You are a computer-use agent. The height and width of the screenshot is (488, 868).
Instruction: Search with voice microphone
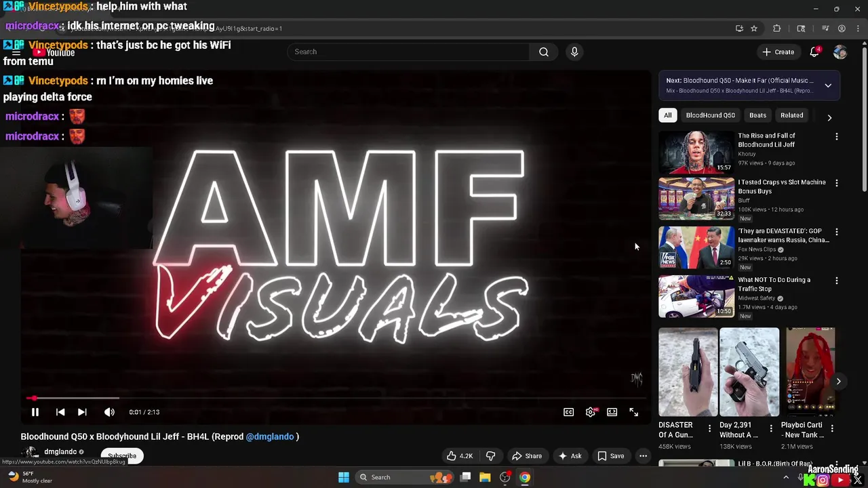574,52
